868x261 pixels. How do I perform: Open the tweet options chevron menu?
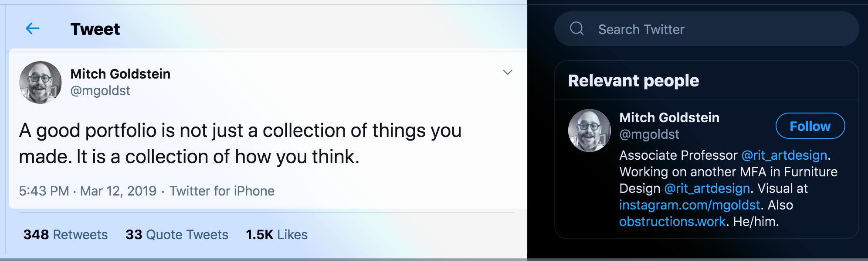[x=507, y=72]
